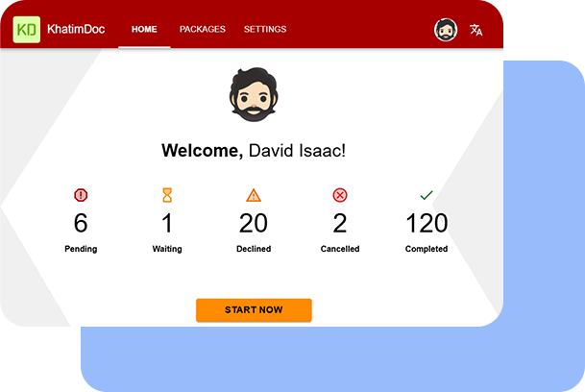585x392 pixels.
Task: Click the KhatimDoc brand name
Action: (76, 29)
